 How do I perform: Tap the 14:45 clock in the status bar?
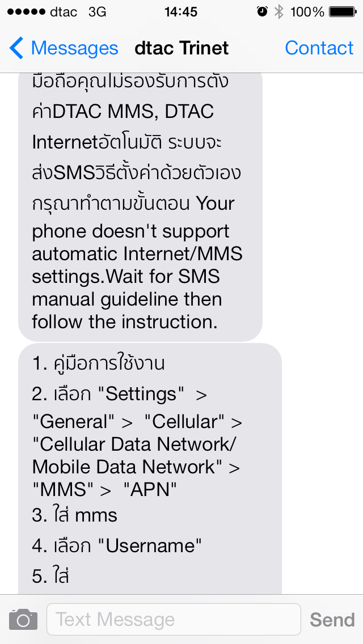(181, 12)
